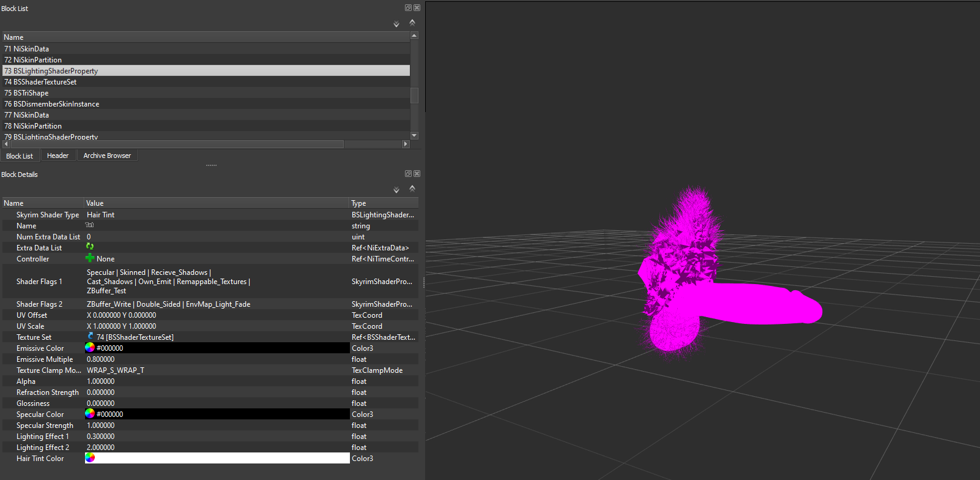Close the Block Details panel
The image size is (980, 480).
pos(417,174)
